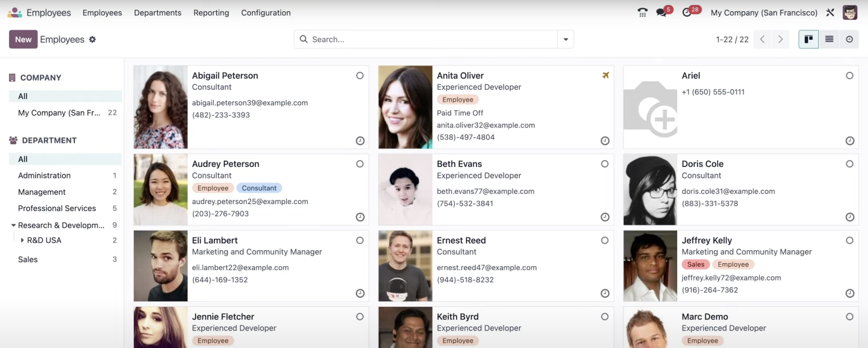Toggle status circle on Doris Cole card
The width and height of the screenshot is (868, 348).
click(x=849, y=164)
